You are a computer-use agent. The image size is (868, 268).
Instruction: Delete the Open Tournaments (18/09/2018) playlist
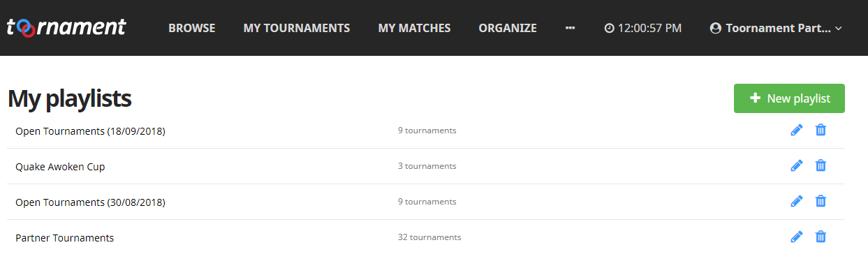(x=821, y=130)
